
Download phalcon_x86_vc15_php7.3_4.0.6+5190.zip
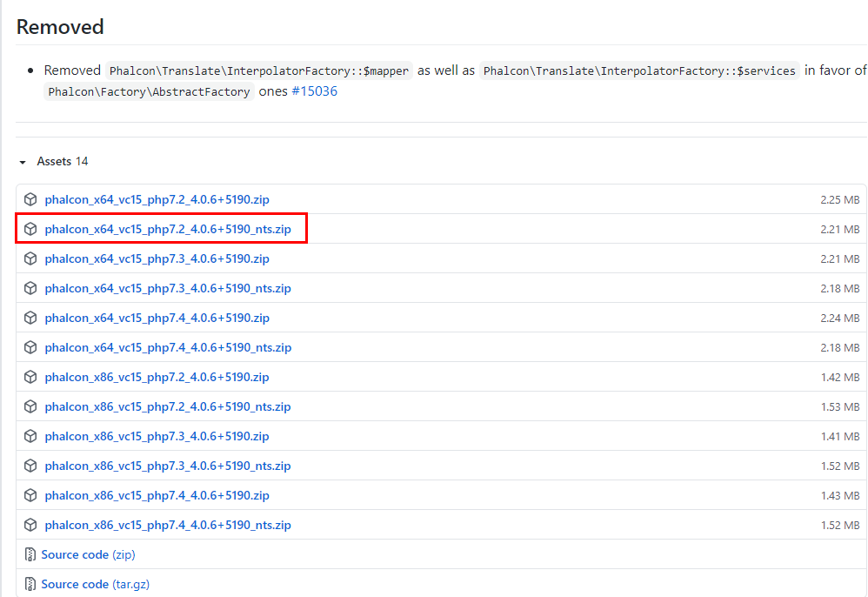tap(157, 436)
